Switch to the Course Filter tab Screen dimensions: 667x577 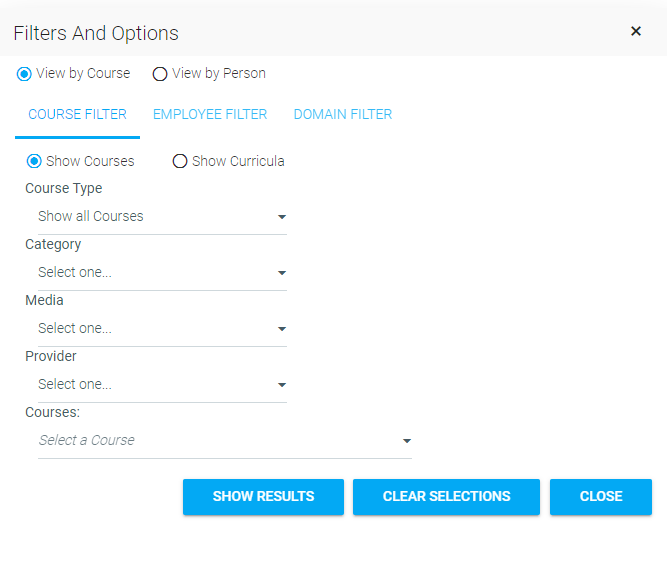[77, 114]
